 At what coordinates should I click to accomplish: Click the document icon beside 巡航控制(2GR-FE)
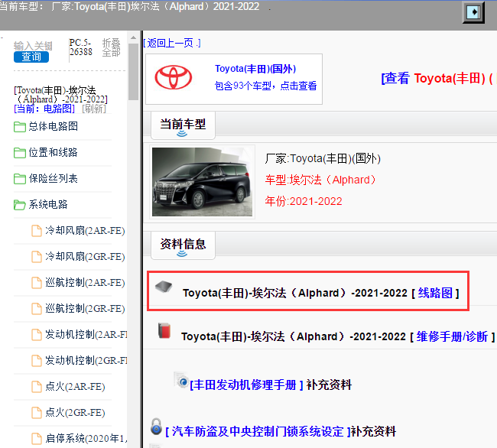(37, 309)
